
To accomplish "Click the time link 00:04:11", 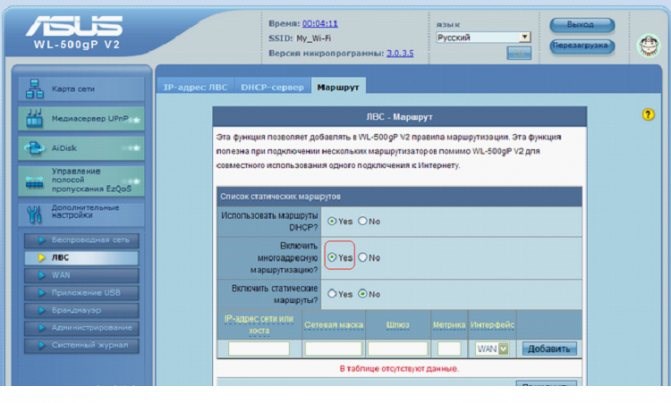I will (x=320, y=24).
